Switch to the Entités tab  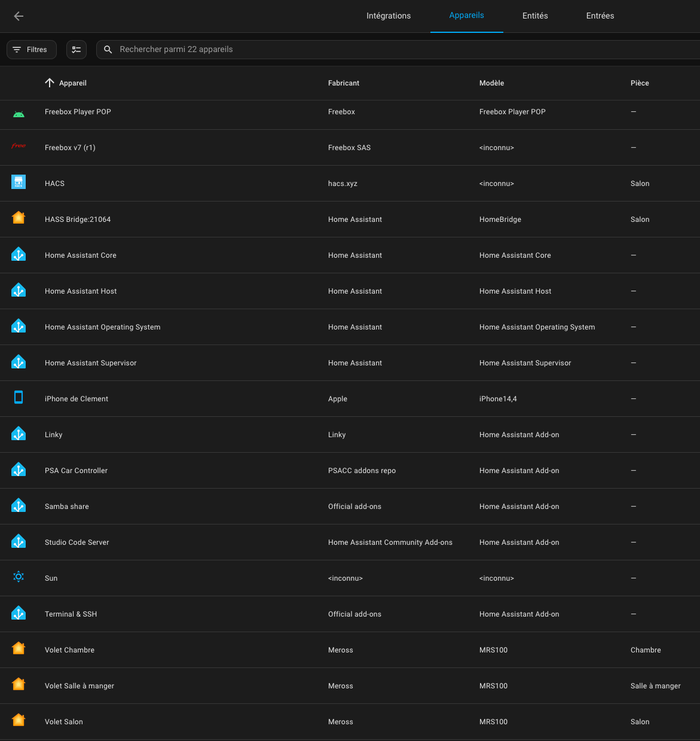pyautogui.click(x=535, y=16)
